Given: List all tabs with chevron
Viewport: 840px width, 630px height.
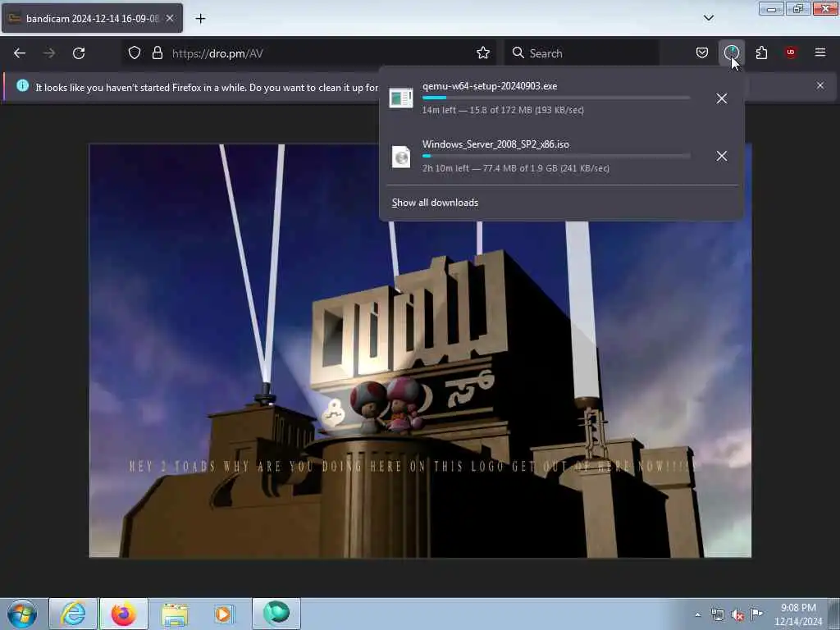Looking at the screenshot, I should (x=708, y=18).
